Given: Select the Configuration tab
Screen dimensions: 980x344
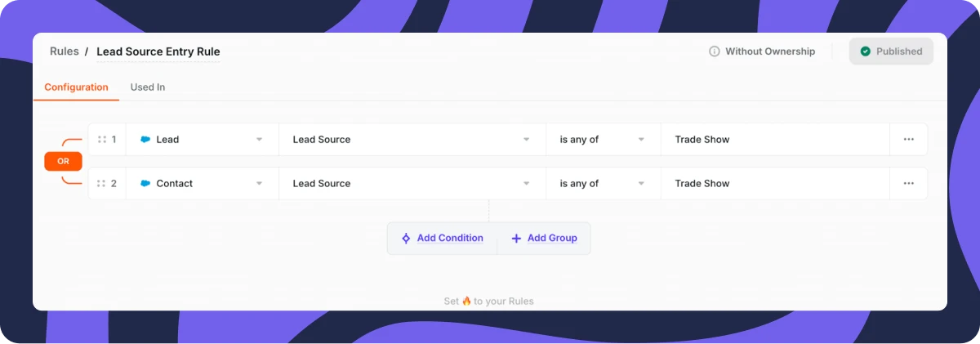Looking at the screenshot, I should tap(76, 87).
